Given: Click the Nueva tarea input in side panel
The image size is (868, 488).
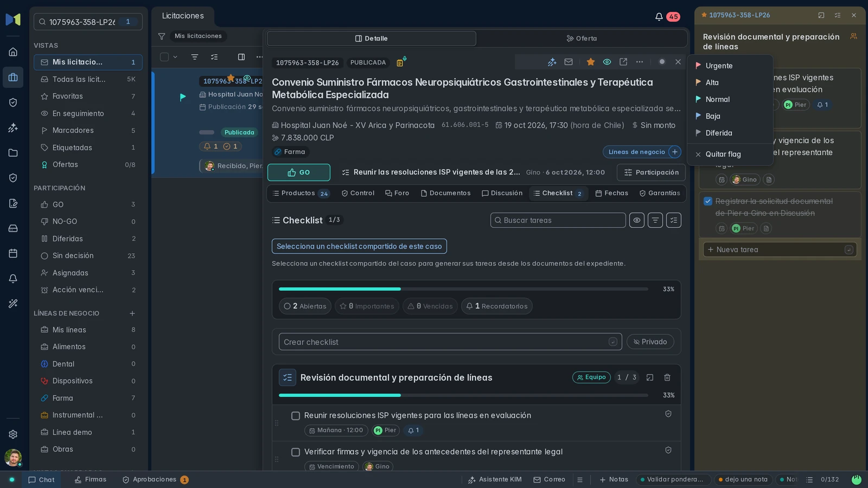Looking at the screenshot, I should click(x=780, y=249).
